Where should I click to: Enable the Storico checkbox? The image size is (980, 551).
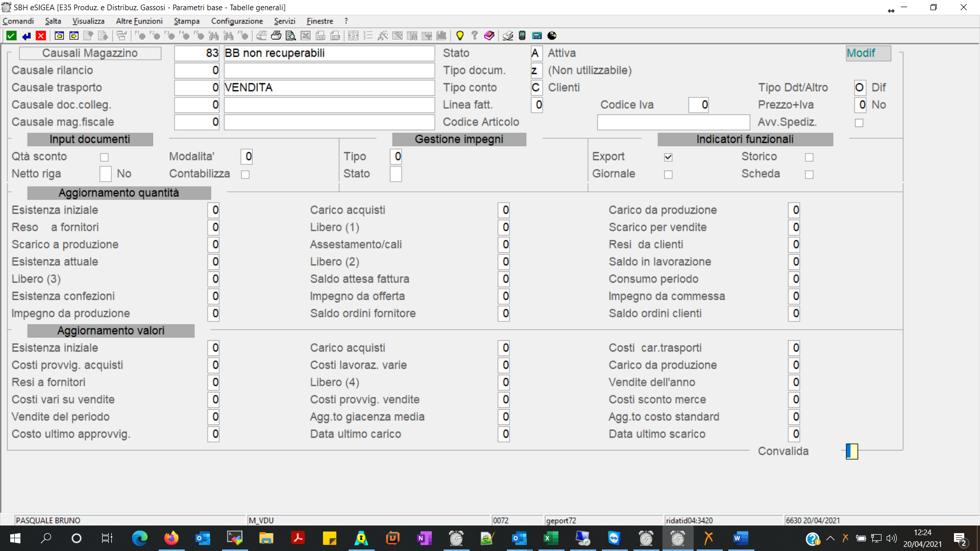click(x=809, y=157)
